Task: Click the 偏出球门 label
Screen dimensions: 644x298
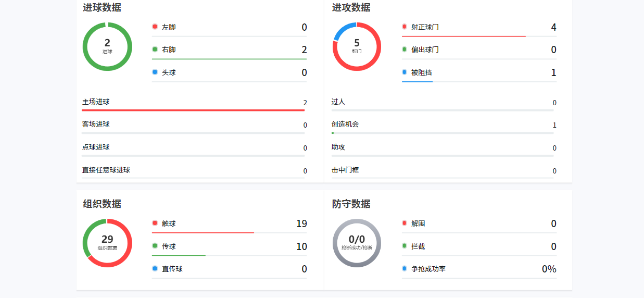Action: (425, 49)
